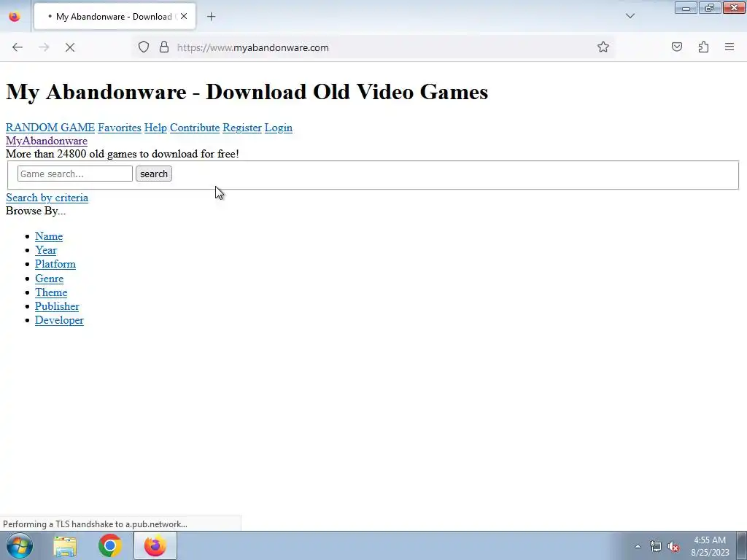Click the page heading My Abandonware - Download Old Video Games
The image size is (747, 560).
247,91
